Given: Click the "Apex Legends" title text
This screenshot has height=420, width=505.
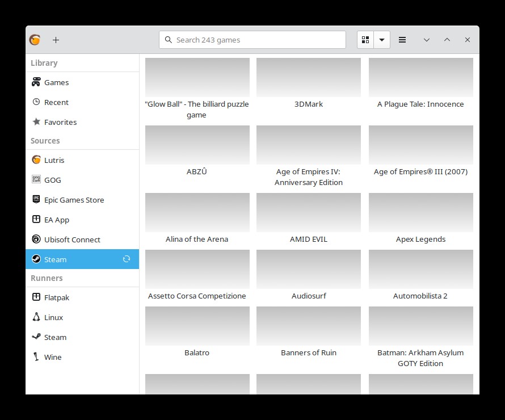Looking at the screenshot, I should point(420,240).
